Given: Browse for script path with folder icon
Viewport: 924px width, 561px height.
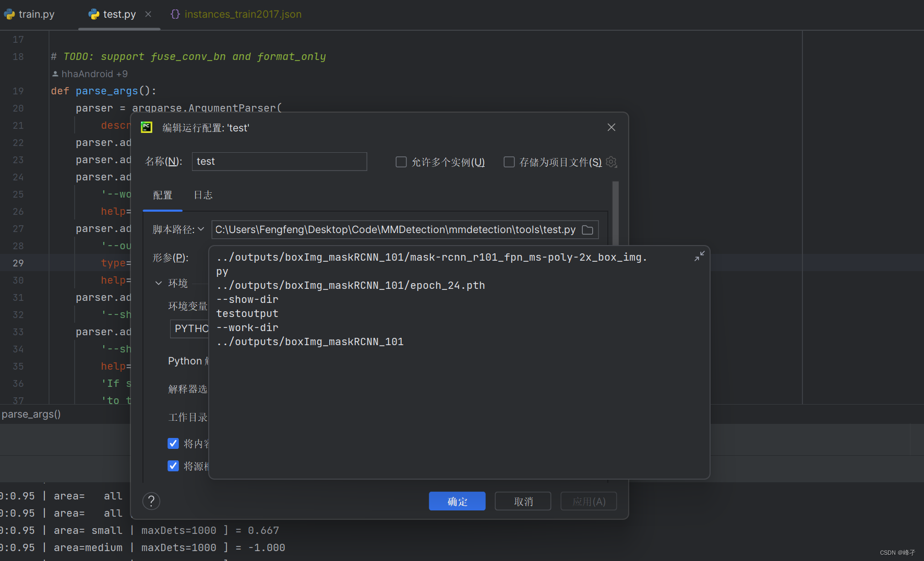Looking at the screenshot, I should 587,230.
